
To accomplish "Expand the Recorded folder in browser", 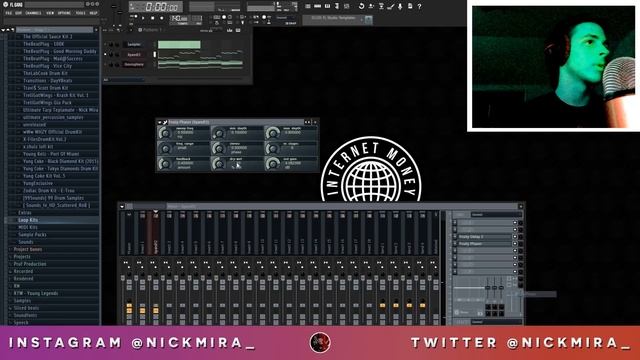I will tap(23, 271).
